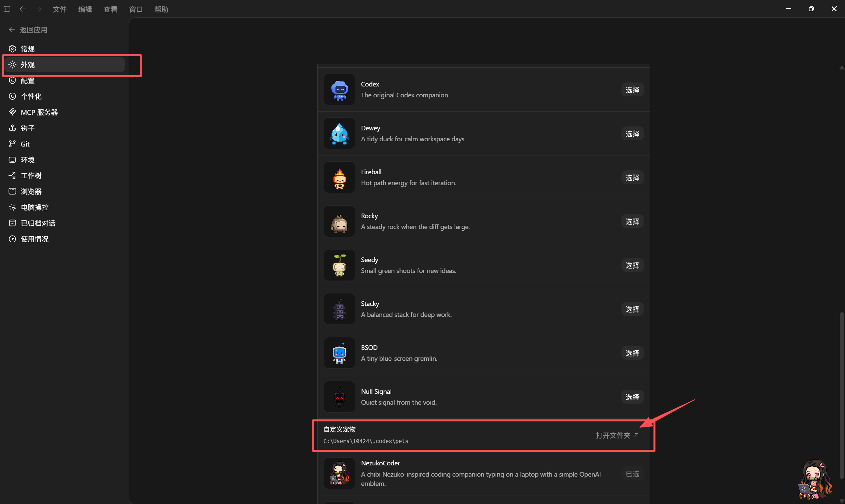Toggle the sidebar panel icon in title bar
This screenshot has width=845, height=504.
(7, 9)
